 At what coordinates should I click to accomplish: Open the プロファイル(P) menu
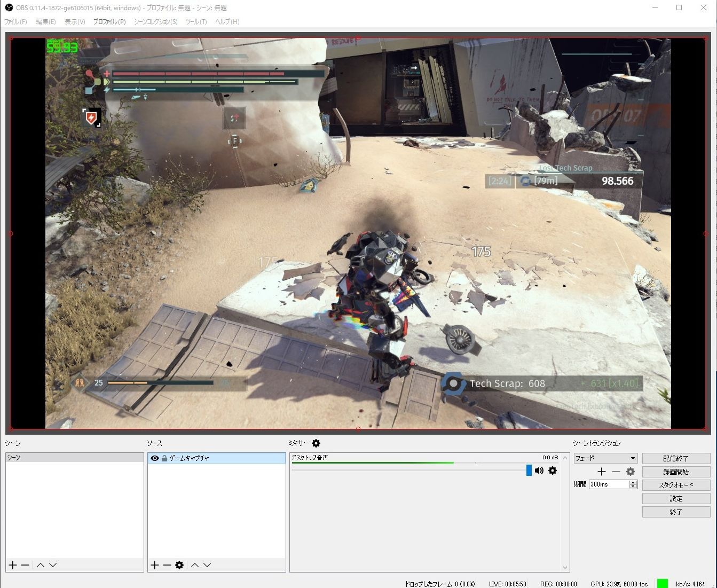109,21
